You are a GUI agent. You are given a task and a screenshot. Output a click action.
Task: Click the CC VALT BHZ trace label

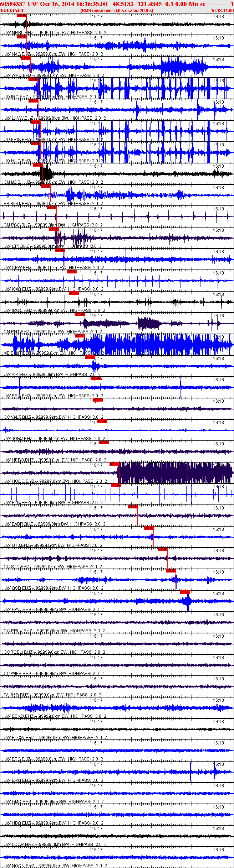(54, 417)
